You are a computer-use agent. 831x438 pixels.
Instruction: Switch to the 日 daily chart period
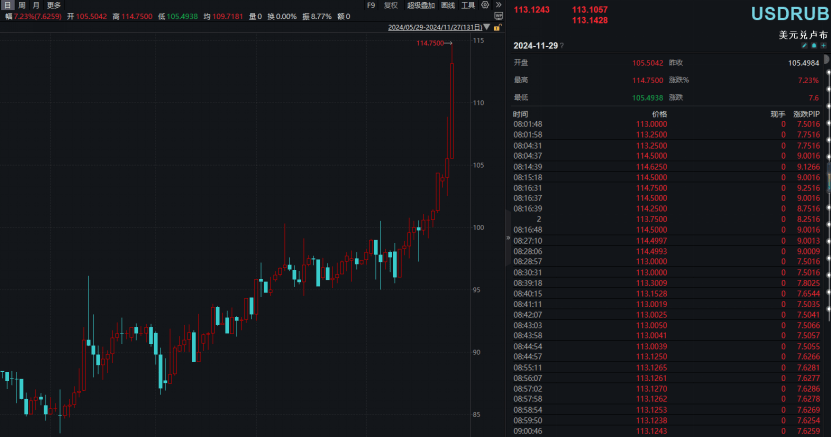tap(8, 5)
